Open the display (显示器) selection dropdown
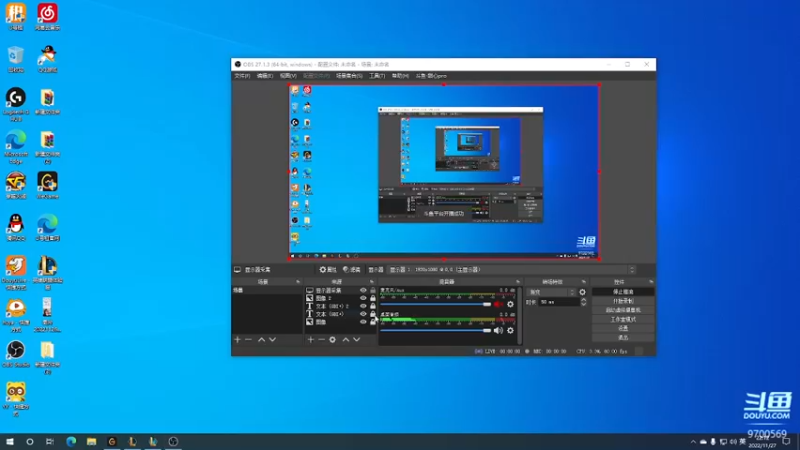 (512, 269)
